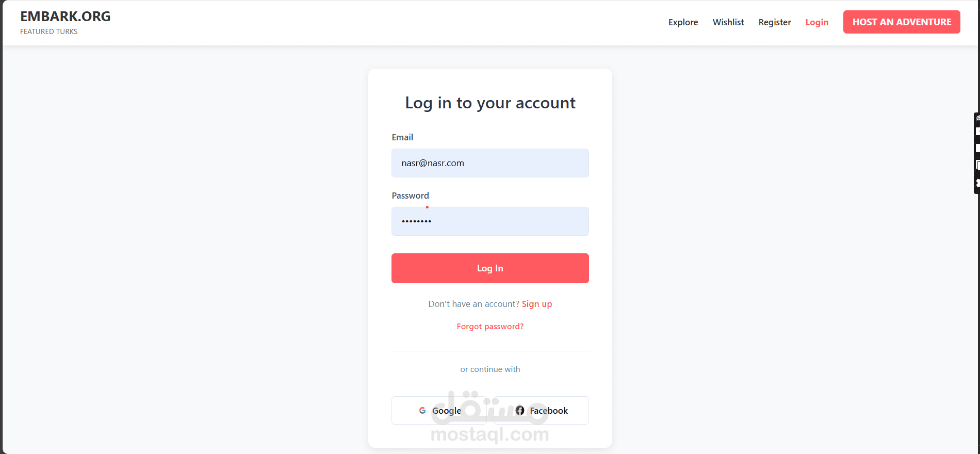980x454 pixels.
Task: Click the gear icon on right-edge toolbar
Action: click(x=977, y=183)
